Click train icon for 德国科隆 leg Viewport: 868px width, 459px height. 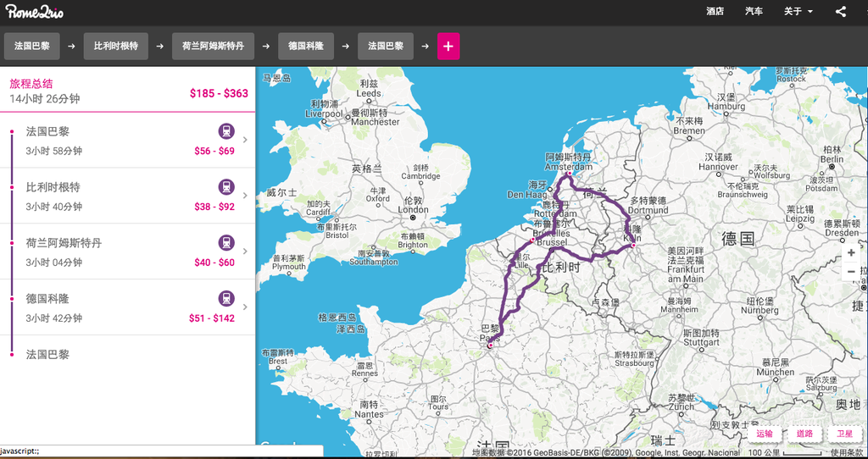pyautogui.click(x=226, y=298)
